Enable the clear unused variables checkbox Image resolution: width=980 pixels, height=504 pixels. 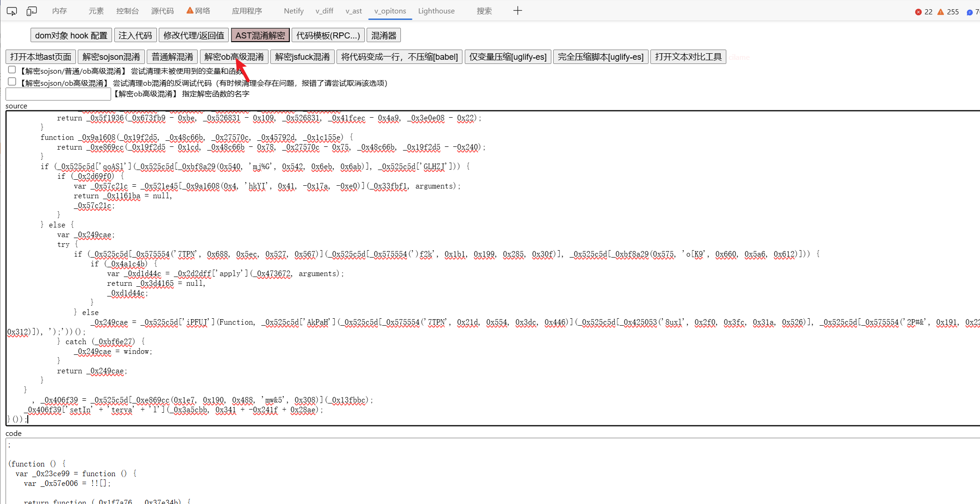[12, 70]
